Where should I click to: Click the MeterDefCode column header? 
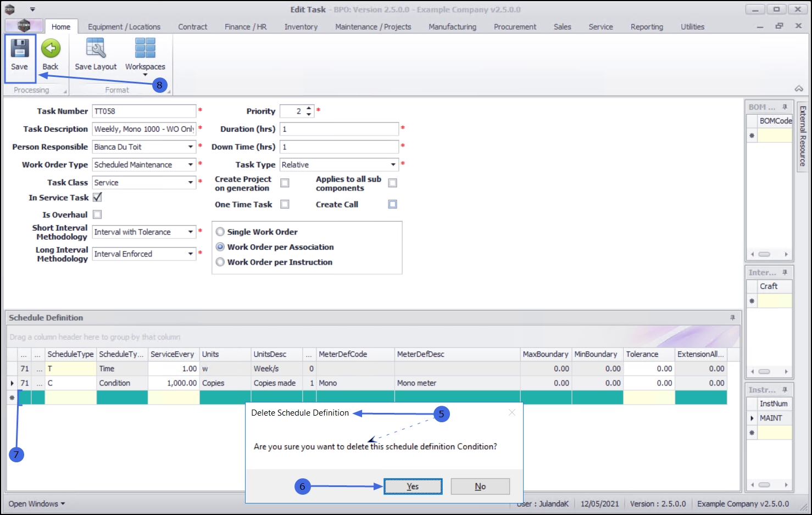point(355,354)
